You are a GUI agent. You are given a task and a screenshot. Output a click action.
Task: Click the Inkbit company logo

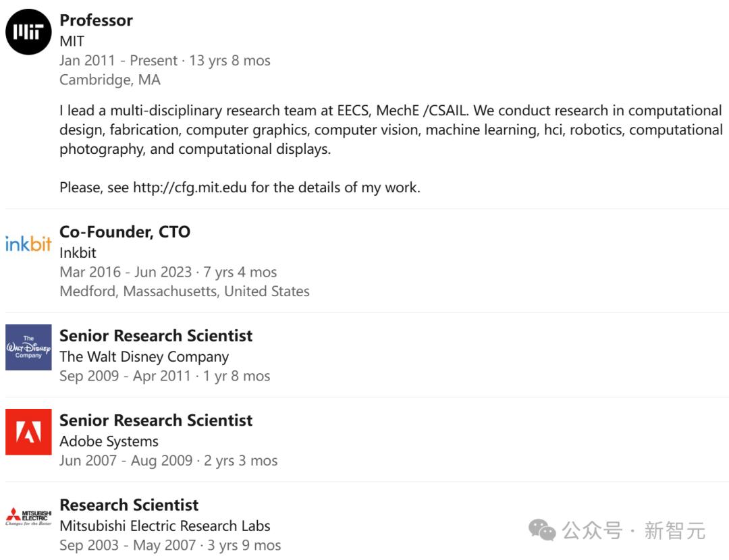pyautogui.click(x=28, y=244)
